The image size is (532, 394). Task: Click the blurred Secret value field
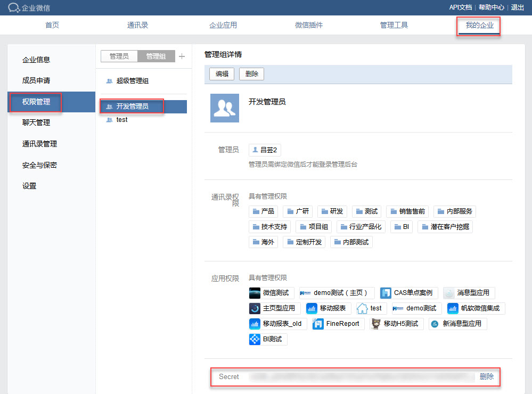362,376
